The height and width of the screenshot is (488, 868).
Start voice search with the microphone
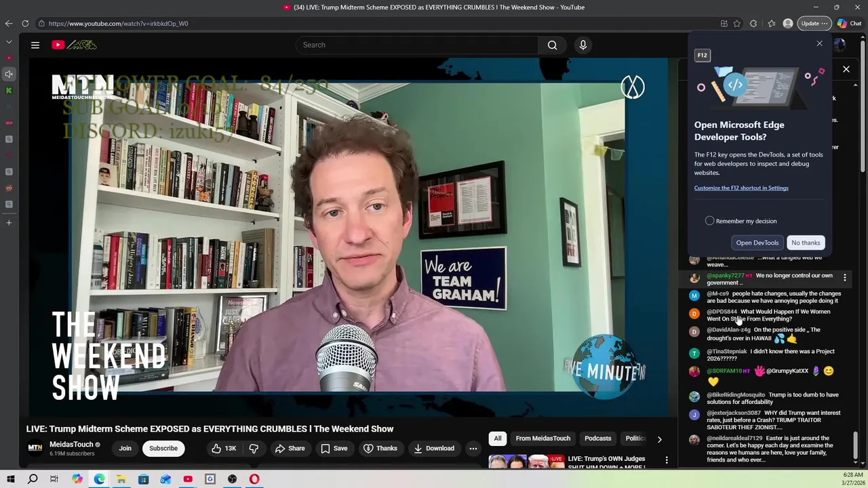pyautogui.click(x=583, y=45)
